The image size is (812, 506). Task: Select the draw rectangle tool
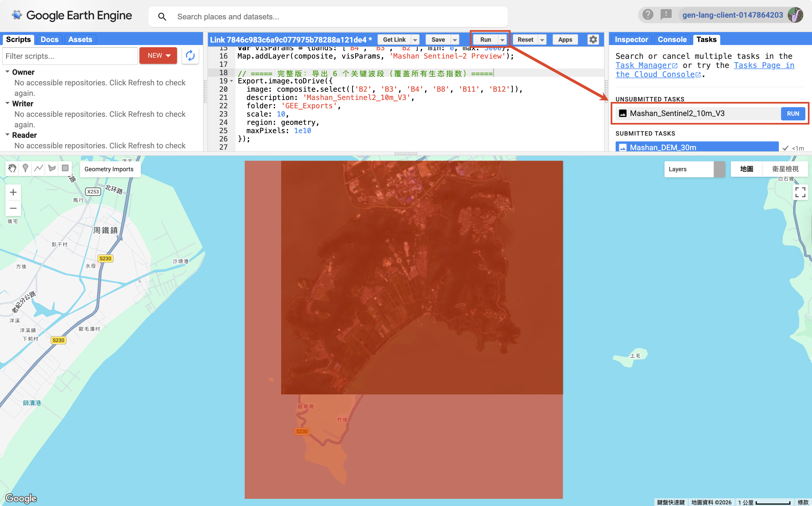pos(65,168)
